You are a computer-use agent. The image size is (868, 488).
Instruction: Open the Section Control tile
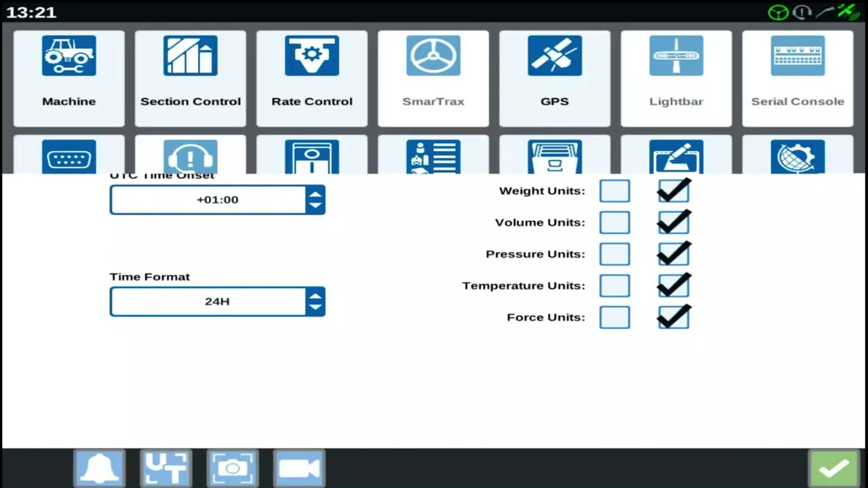(x=191, y=79)
